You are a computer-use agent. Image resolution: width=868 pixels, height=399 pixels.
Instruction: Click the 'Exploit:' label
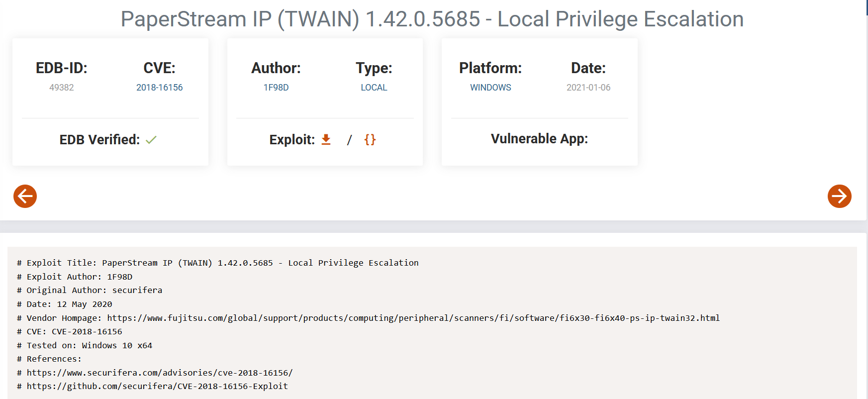(x=292, y=140)
